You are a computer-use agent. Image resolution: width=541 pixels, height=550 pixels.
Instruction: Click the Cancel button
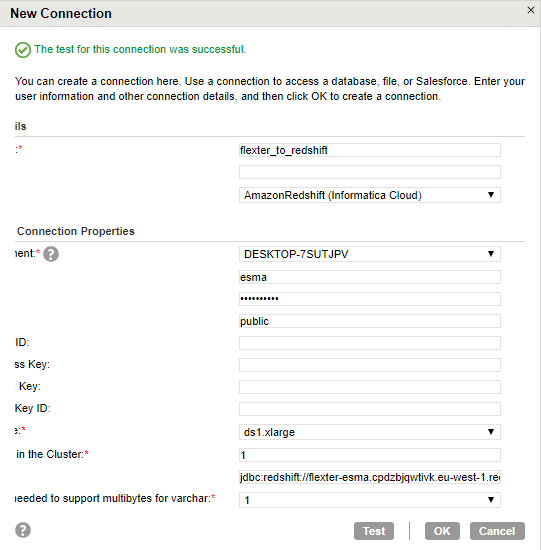[x=497, y=531]
